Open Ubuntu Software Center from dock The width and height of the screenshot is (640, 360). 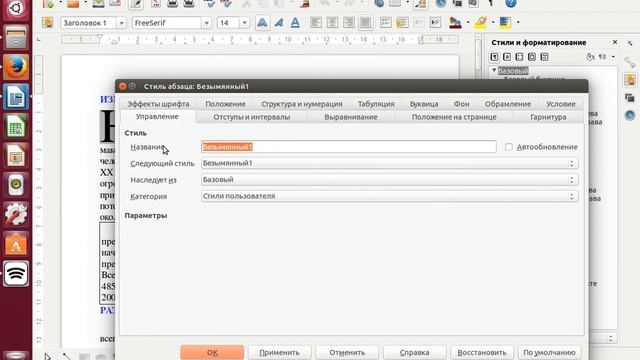click(x=16, y=244)
